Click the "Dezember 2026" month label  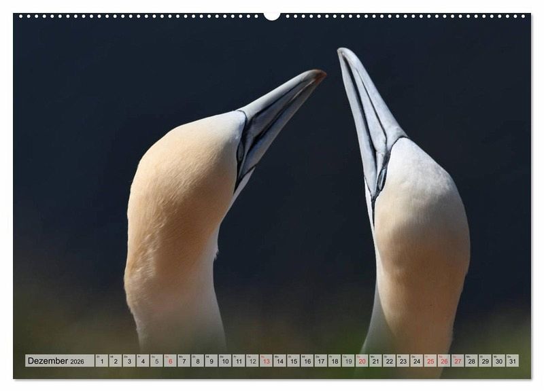(59, 361)
